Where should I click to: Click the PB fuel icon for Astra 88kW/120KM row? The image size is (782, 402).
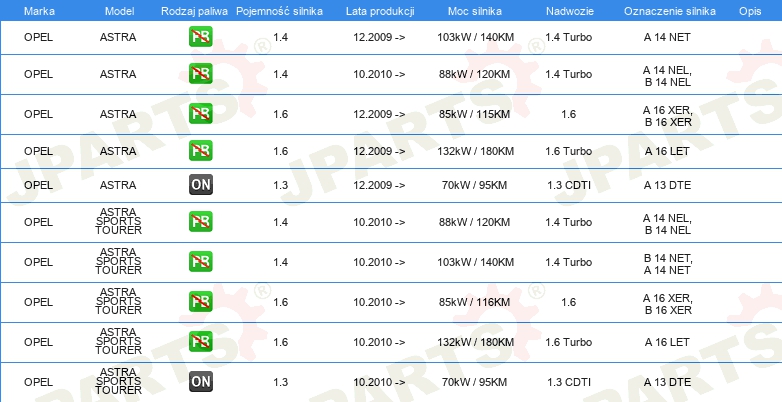click(201, 74)
